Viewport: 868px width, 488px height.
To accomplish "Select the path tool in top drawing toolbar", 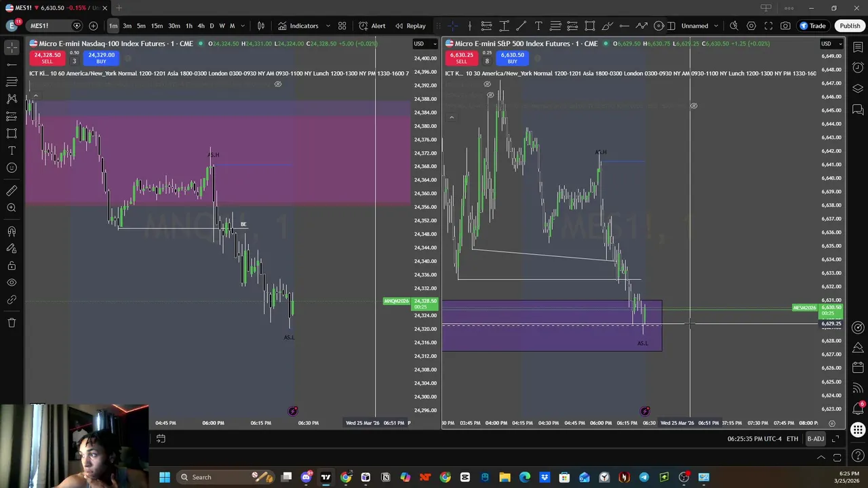I will point(642,26).
